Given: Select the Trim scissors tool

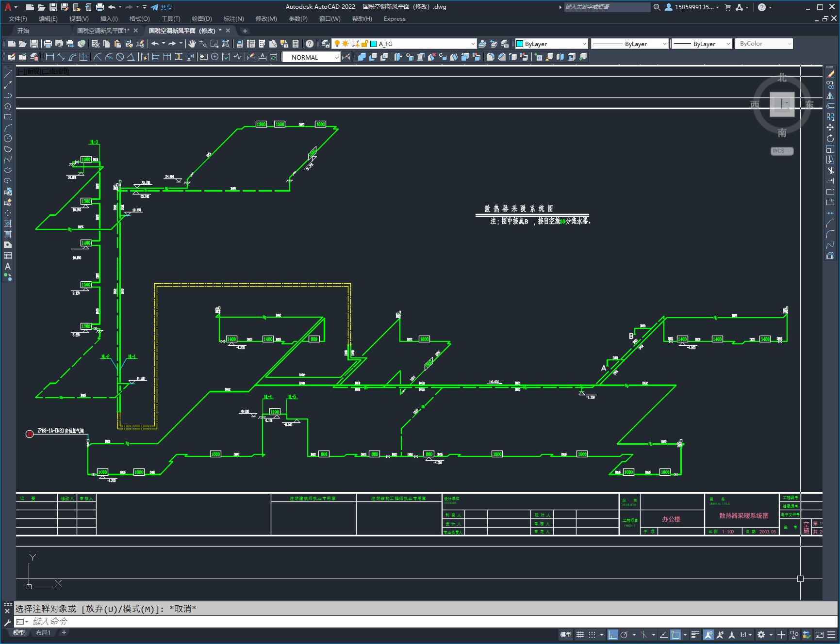Looking at the screenshot, I should [x=830, y=170].
